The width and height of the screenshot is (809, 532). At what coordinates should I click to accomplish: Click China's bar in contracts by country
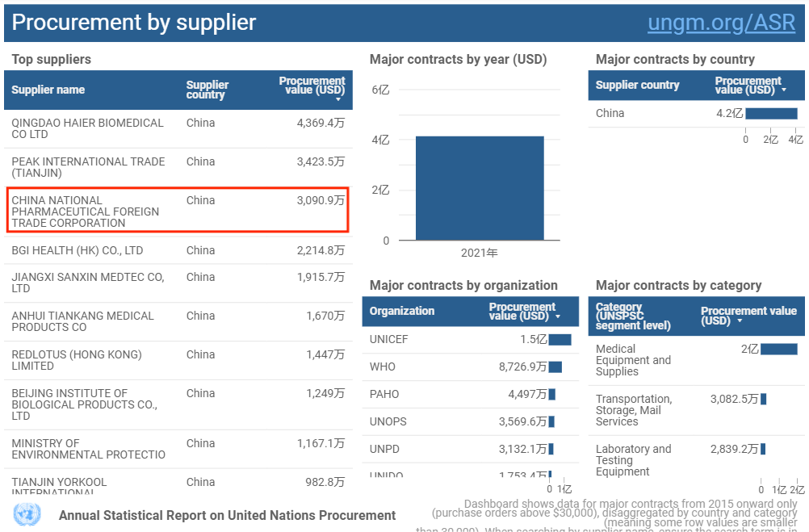pos(771,114)
